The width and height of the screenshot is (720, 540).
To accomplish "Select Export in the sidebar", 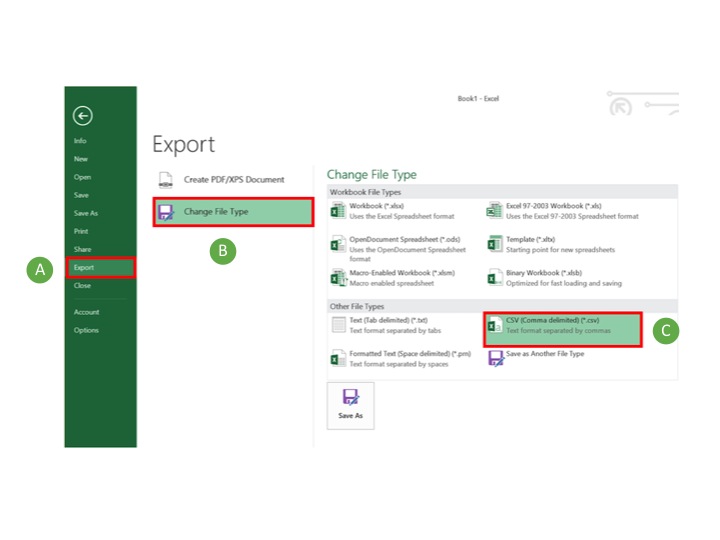I will [x=101, y=267].
